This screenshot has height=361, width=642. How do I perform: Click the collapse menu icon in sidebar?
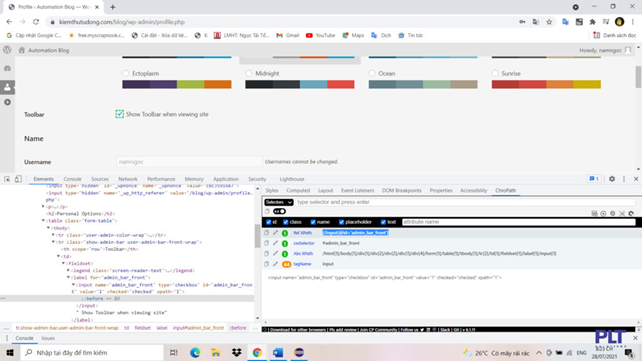7,102
